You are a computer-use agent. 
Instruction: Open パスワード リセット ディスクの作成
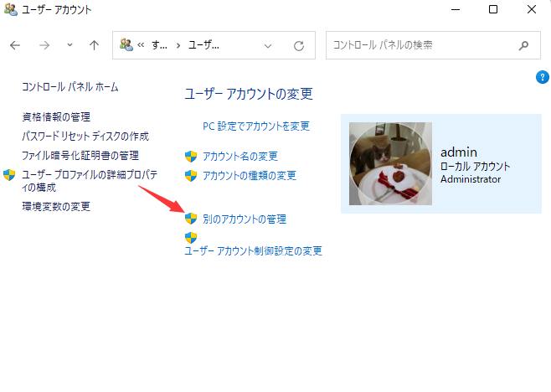(x=85, y=136)
